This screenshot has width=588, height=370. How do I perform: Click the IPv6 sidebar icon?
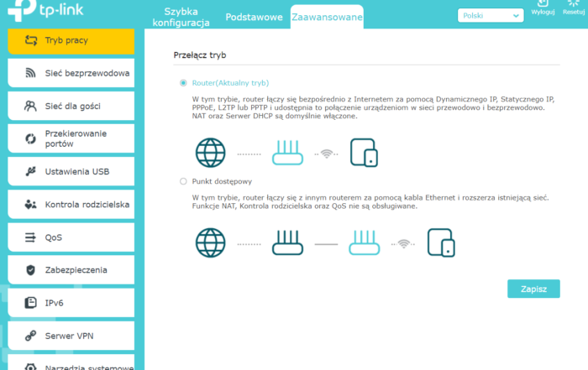(x=31, y=303)
